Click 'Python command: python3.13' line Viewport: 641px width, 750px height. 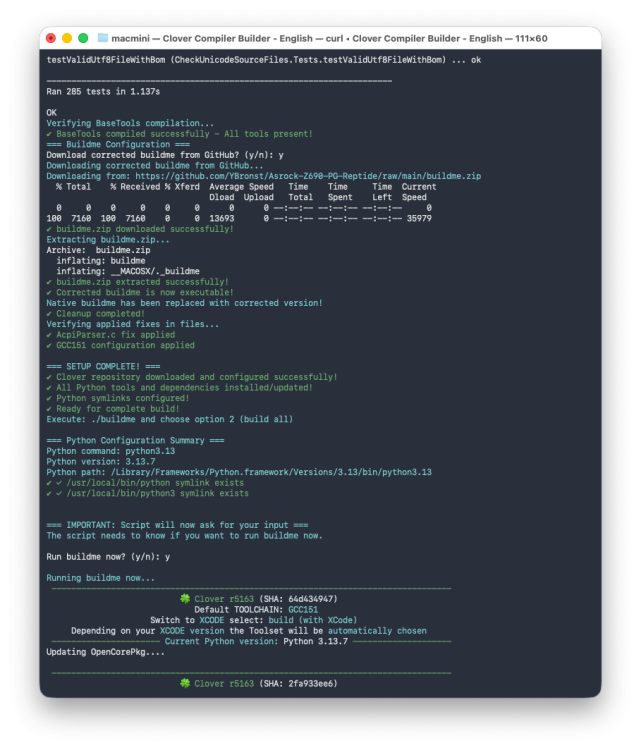click(111, 451)
